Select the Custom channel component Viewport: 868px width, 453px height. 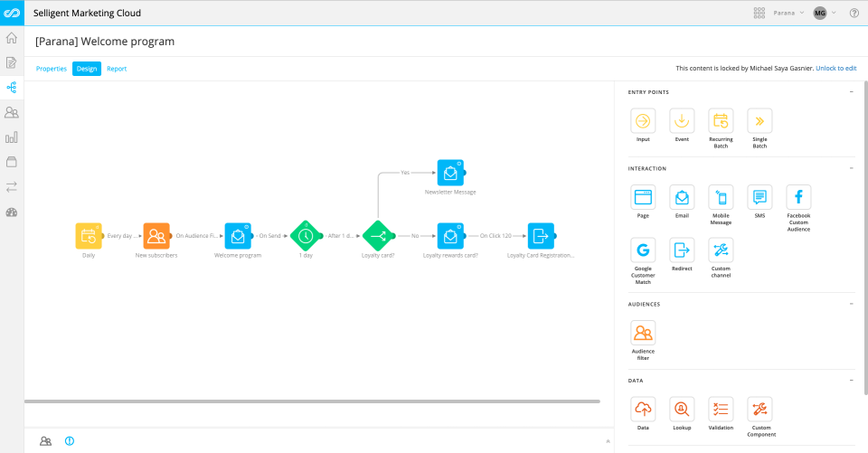point(721,250)
